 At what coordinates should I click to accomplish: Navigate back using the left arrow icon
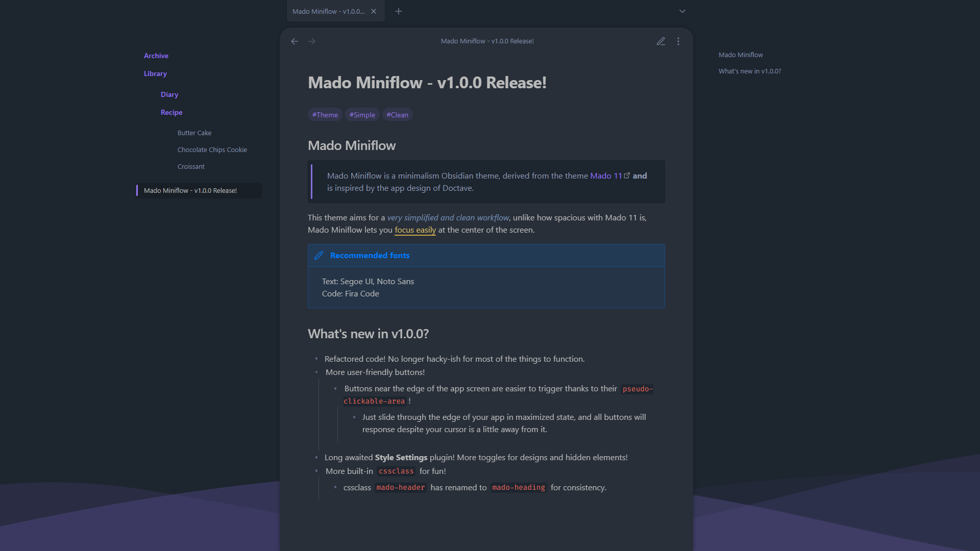(x=295, y=41)
